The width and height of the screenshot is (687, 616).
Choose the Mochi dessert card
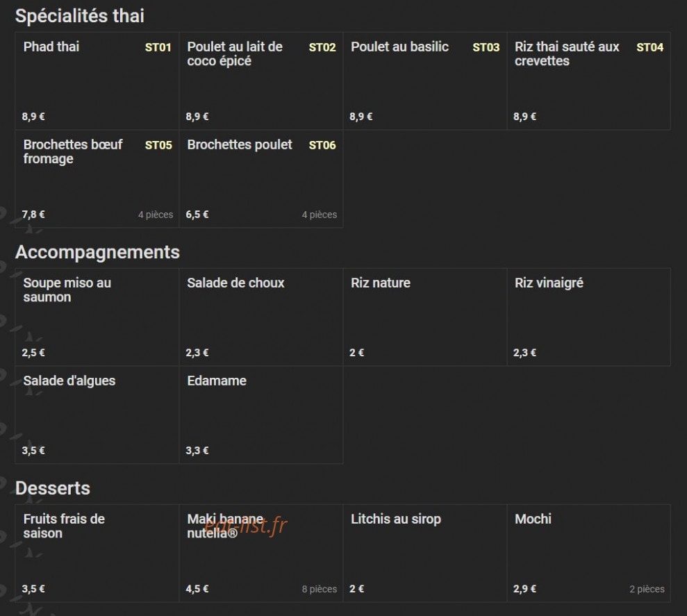coord(588,553)
